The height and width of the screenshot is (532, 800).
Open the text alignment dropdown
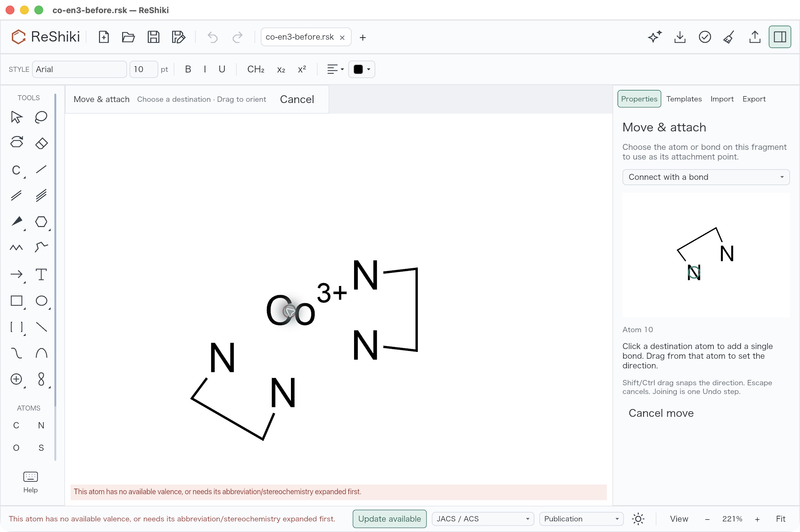pos(336,69)
